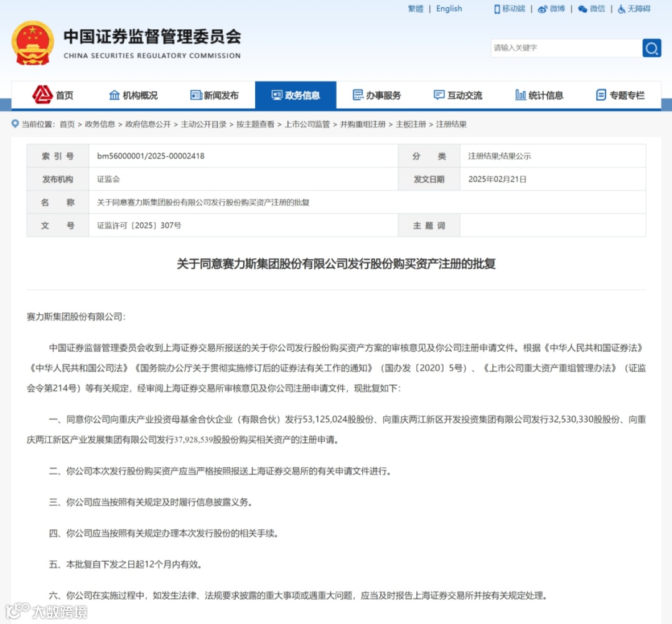Click issue date 2025年02月21日
This screenshot has height=624, width=672.
coord(497,179)
